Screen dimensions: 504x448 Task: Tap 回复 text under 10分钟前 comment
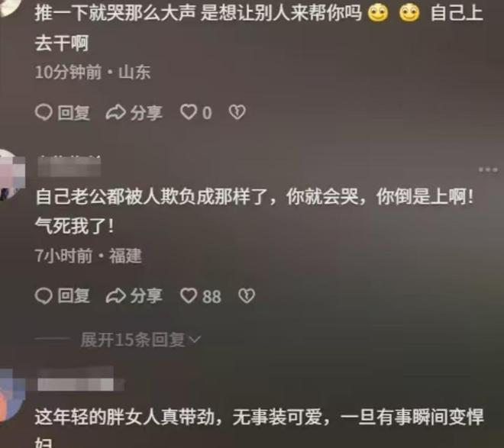(x=73, y=113)
